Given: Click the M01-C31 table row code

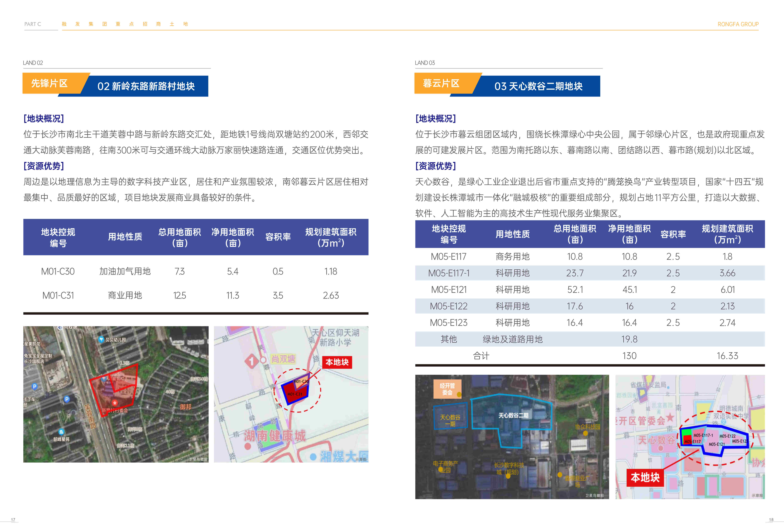Looking at the screenshot, I should [58, 295].
